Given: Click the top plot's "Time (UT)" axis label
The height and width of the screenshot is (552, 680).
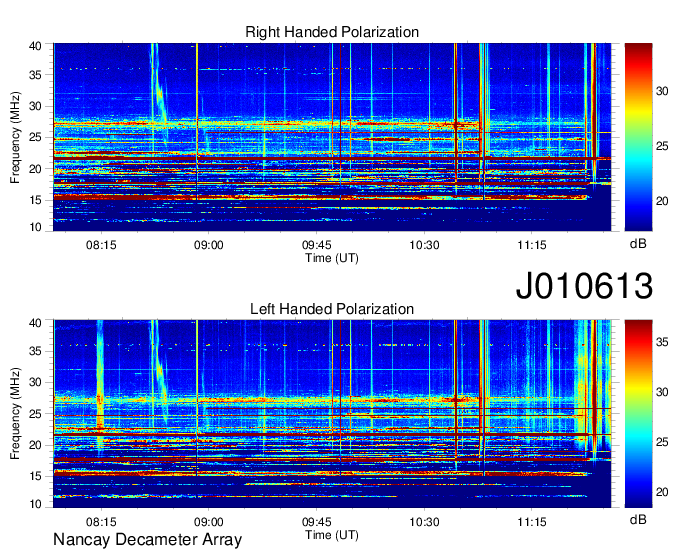Looking at the screenshot, I should point(332,258).
